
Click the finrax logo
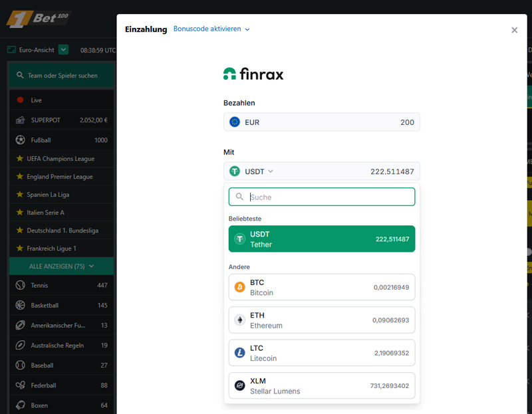tap(253, 74)
